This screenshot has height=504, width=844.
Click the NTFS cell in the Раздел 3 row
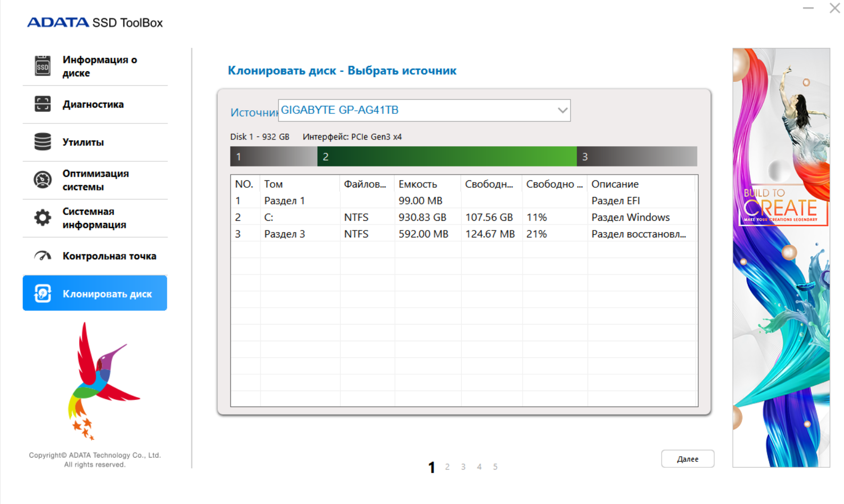click(356, 234)
